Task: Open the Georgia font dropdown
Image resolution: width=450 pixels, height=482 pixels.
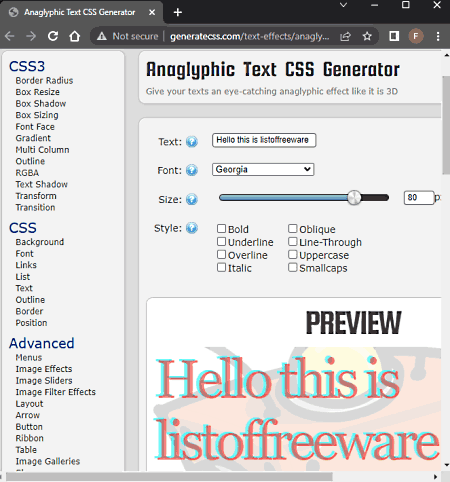Action: (x=263, y=169)
